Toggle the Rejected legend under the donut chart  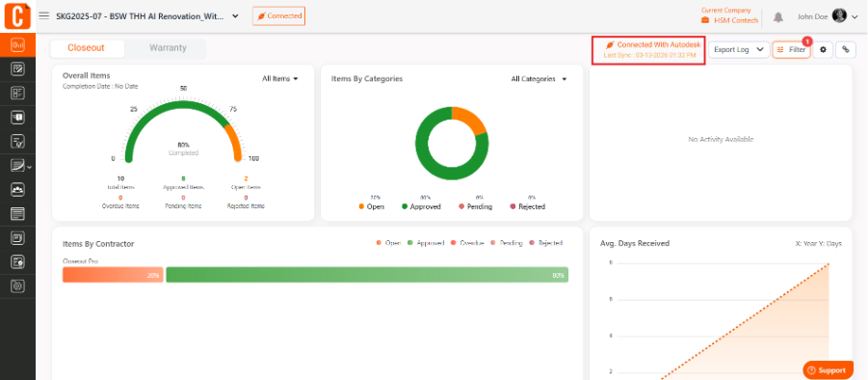(x=528, y=206)
